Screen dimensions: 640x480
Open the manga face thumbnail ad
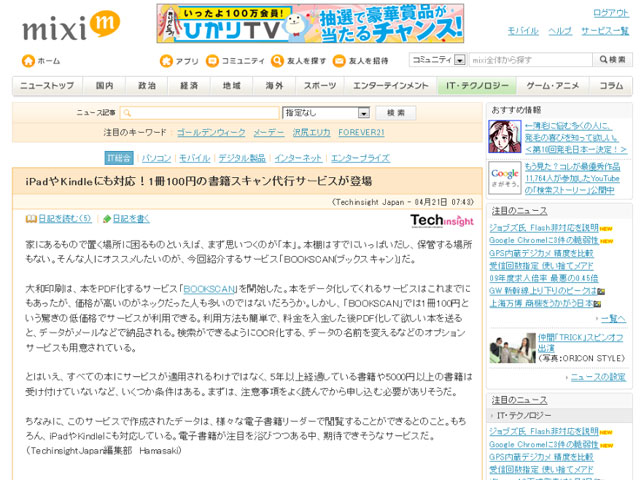click(x=505, y=137)
